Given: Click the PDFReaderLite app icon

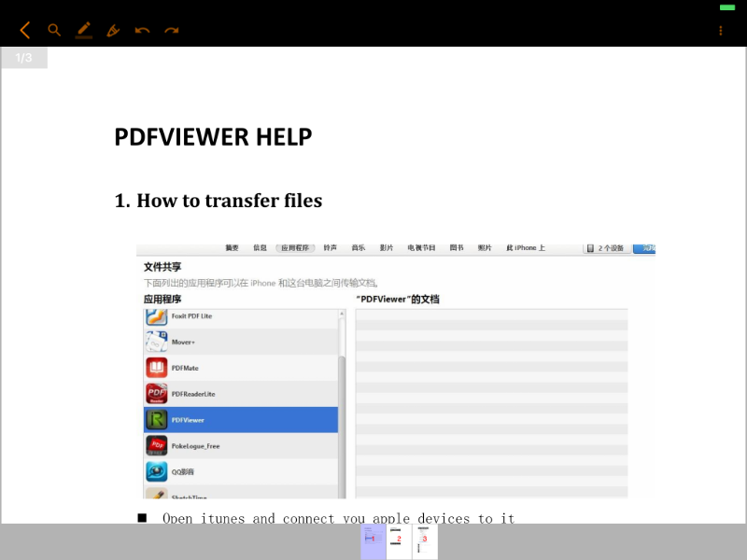Looking at the screenshot, I should (157, 394).
